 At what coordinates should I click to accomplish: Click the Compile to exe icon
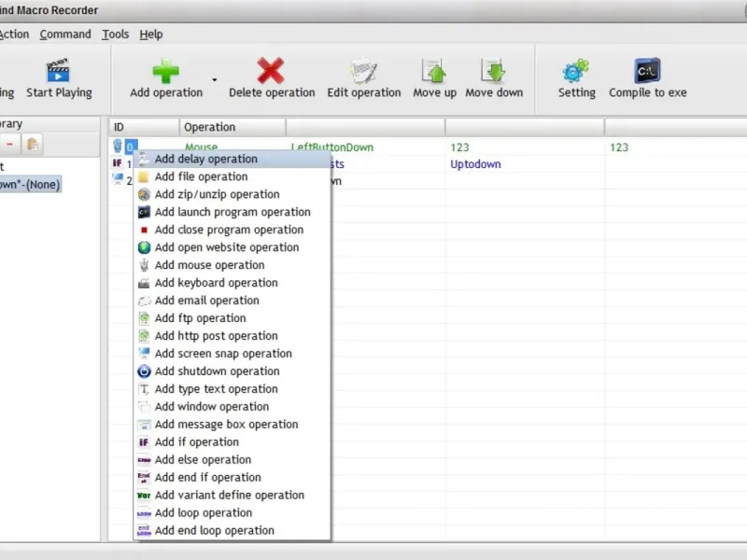(647, 71)
